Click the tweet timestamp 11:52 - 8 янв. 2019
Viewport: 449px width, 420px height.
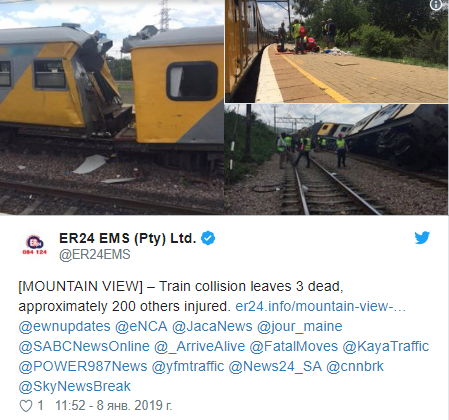(114, 406)
